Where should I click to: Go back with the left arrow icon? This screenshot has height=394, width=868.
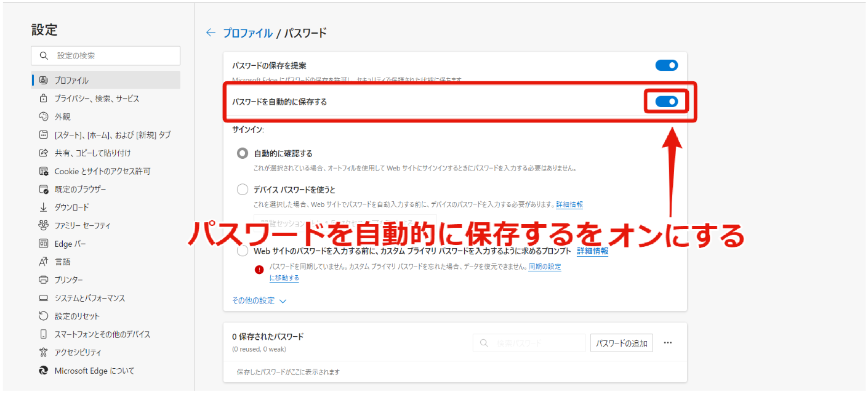point(211,33)
